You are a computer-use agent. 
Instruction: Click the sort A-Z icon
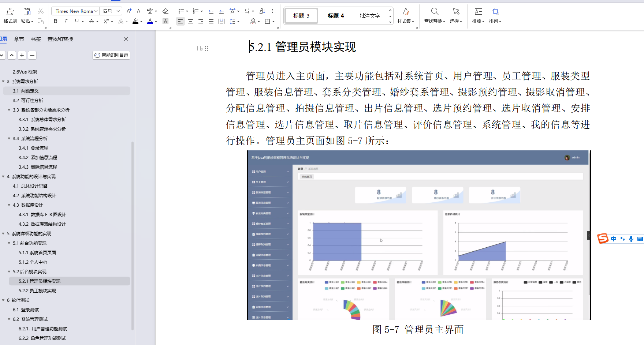click(262, 11)
